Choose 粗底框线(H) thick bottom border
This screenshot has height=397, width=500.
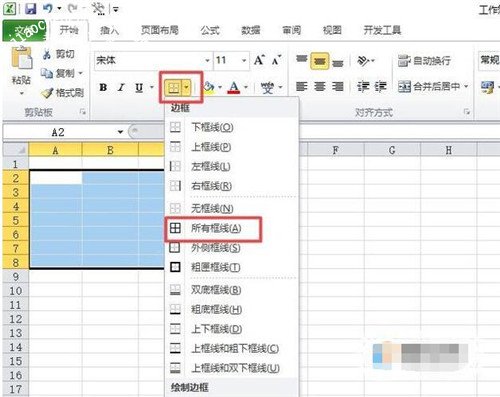(x=231, y=310)
